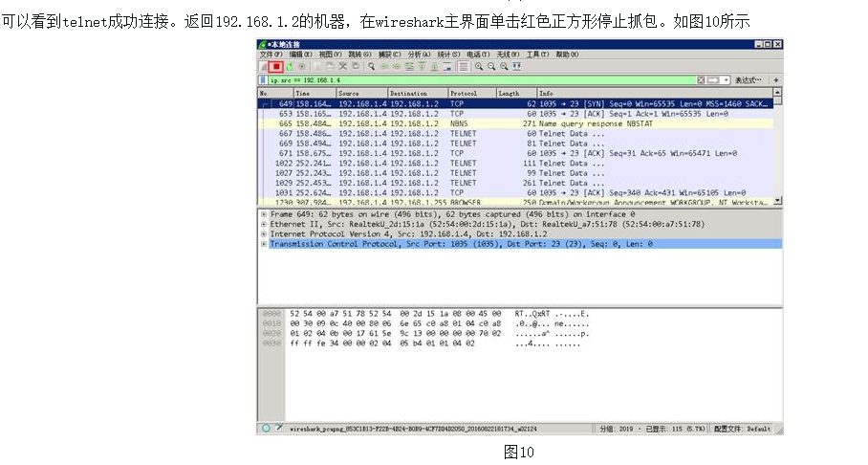Reset the zoom to normal size
The width and height of the screenshot is (868, 465).
(x=505, y=67)
